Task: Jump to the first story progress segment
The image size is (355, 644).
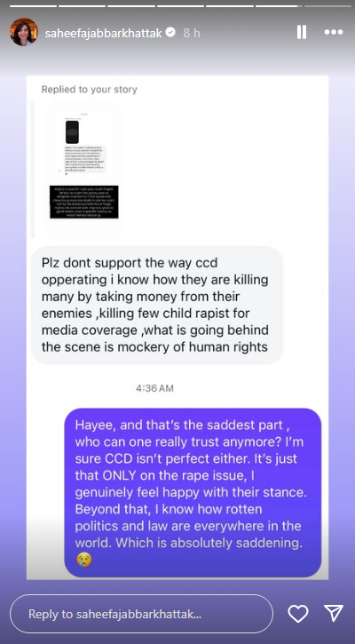Action: coord(33,6)
